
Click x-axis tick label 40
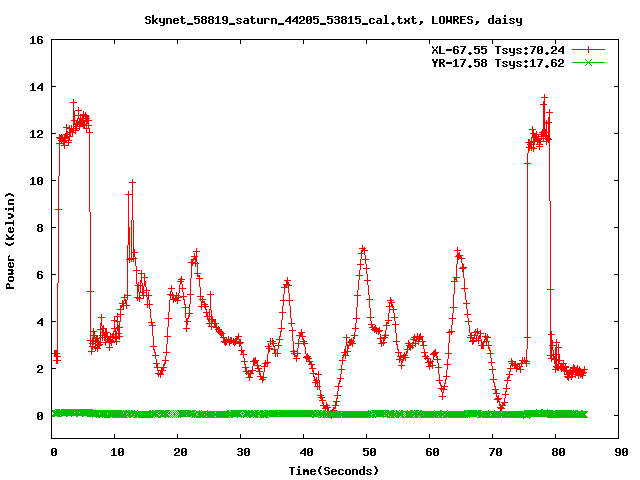pos(306,452)
